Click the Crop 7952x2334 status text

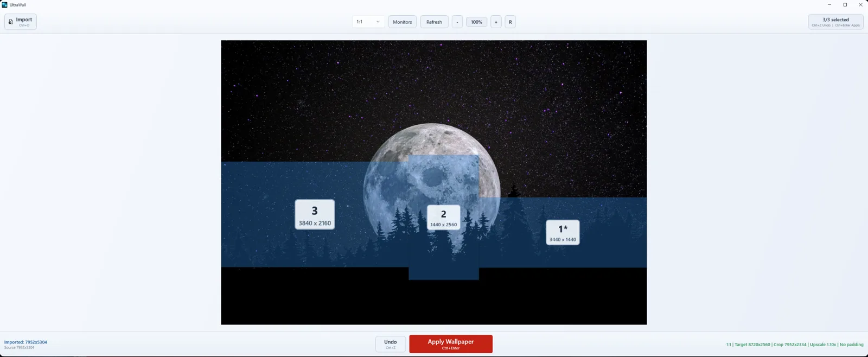coord(790,345)
